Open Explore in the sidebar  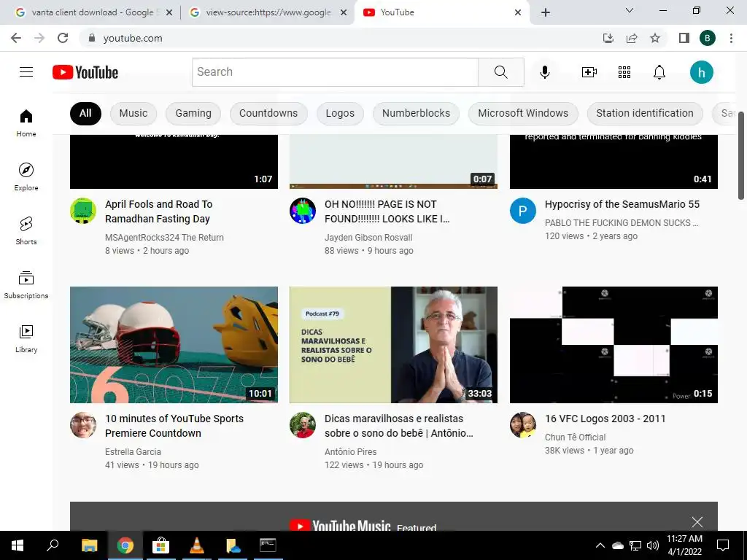[26, 177]
